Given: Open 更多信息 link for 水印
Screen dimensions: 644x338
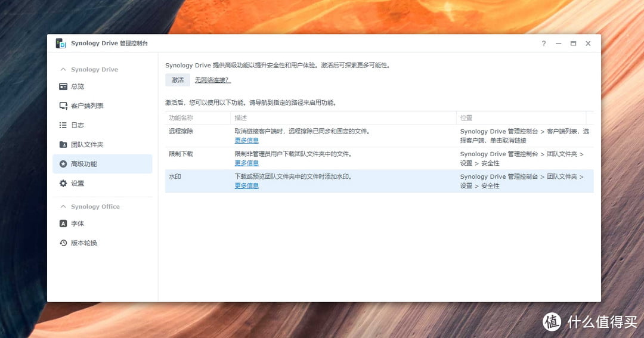Looking at the screenshot, I should pos(246,185).
